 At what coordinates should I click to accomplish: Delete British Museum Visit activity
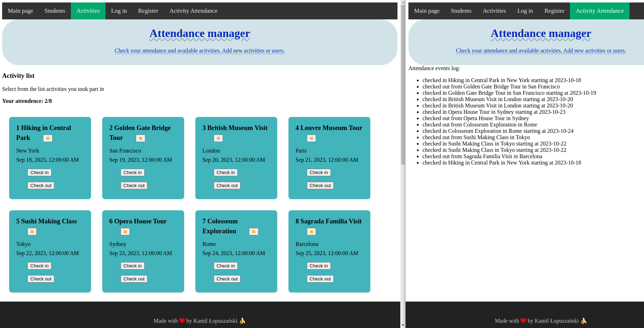click(218, 138)
